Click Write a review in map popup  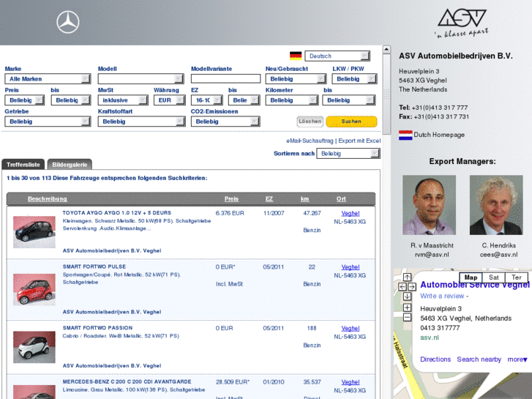[x=442, y=296]
